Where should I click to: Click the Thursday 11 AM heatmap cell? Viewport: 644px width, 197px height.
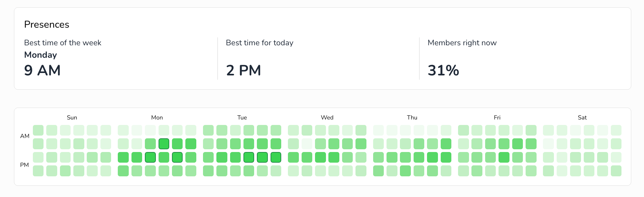click(446, 144)
